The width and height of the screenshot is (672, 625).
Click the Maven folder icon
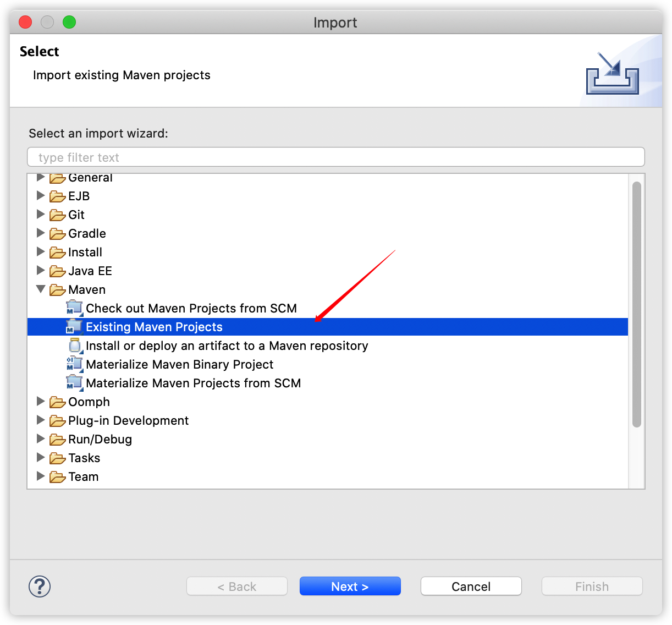[x=57, y=290]
